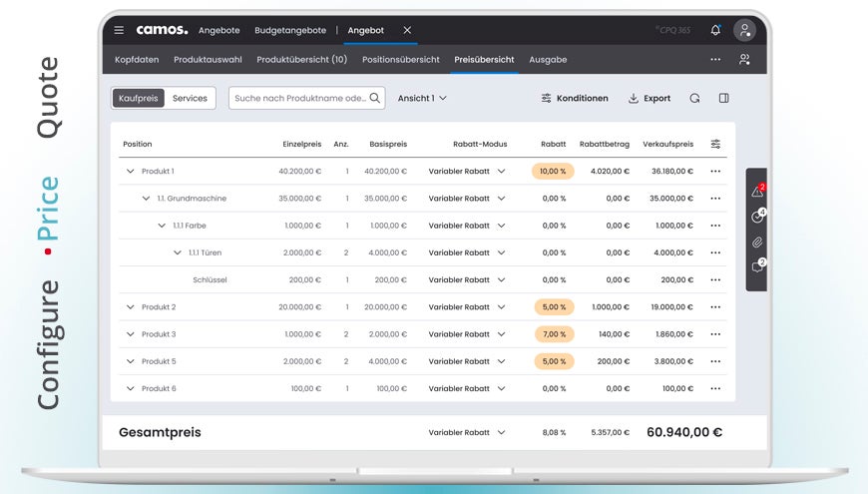The image size is (868, 494).
Task: Expand the Produkt 2 row
Action: (130, 307)
